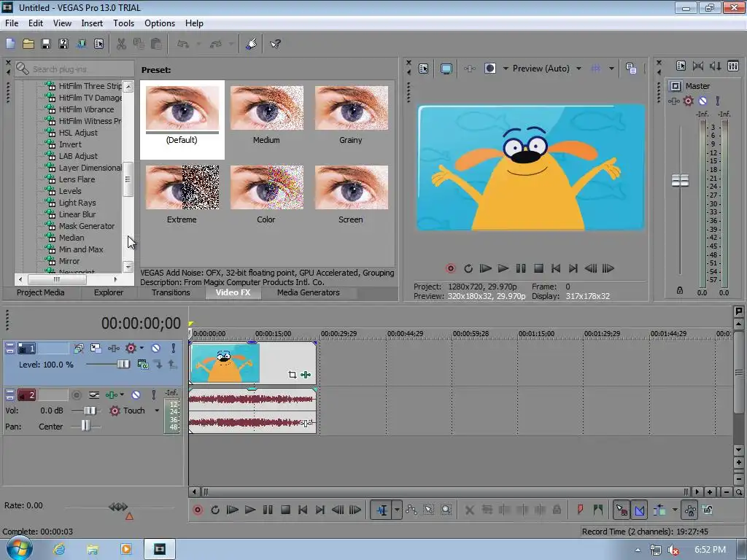Screen dimensions: 747x560
Task: Click the Paste clipboard icon in toolbar
Action: (156, 44)
